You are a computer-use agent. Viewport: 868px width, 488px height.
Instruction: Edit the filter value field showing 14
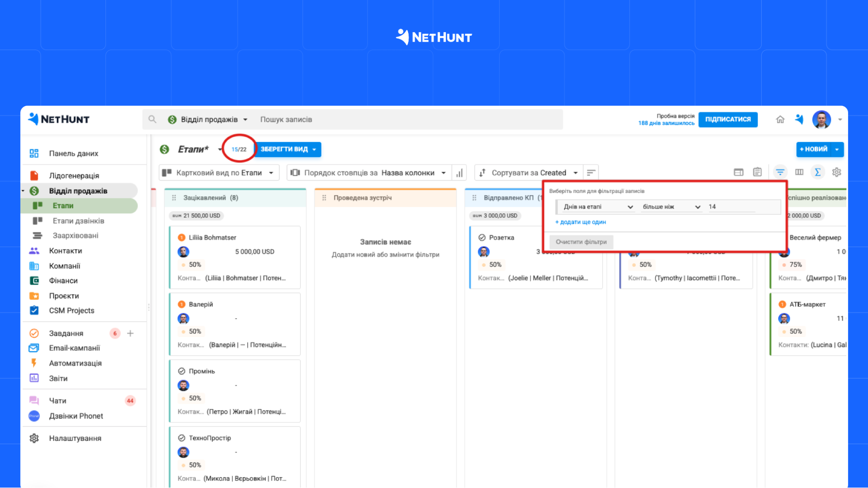pyautogui.click(x=731, y=207)
